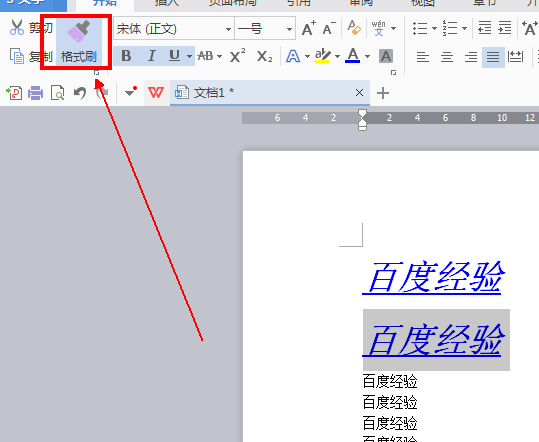The image size is (539, 442).
Task: Click the ruler indent marker
Action: coord(362,120)
